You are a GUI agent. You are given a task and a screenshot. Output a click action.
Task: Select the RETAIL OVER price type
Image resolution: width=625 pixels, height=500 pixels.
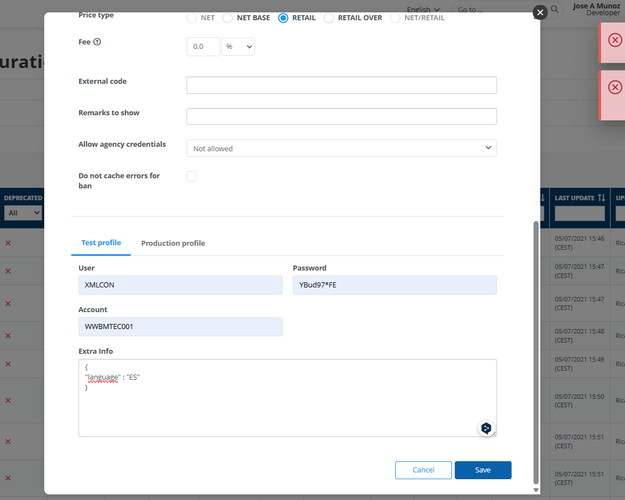click(328, 18)
